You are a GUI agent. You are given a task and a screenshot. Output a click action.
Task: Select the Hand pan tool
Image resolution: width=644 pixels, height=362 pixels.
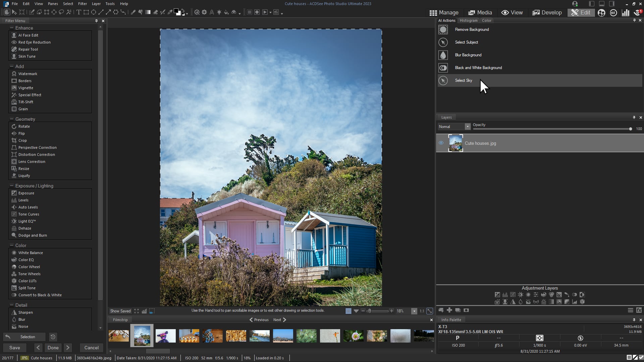[7, 12]
